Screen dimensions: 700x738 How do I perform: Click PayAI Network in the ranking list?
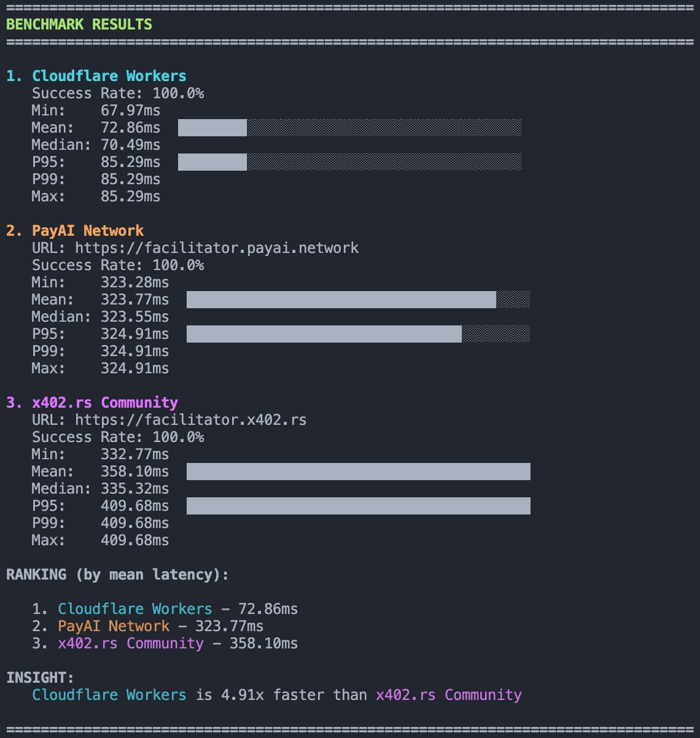coord(114,626)
